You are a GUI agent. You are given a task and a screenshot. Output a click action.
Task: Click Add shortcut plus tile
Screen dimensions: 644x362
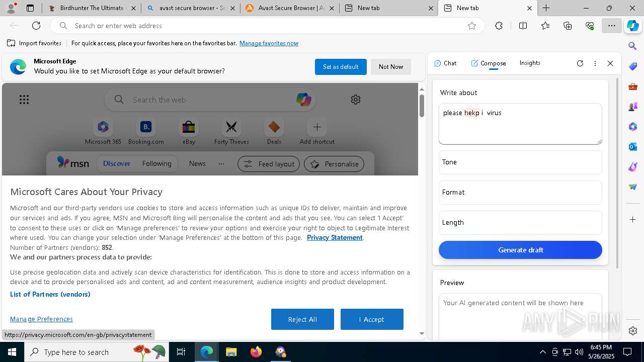tap(317, 132)
